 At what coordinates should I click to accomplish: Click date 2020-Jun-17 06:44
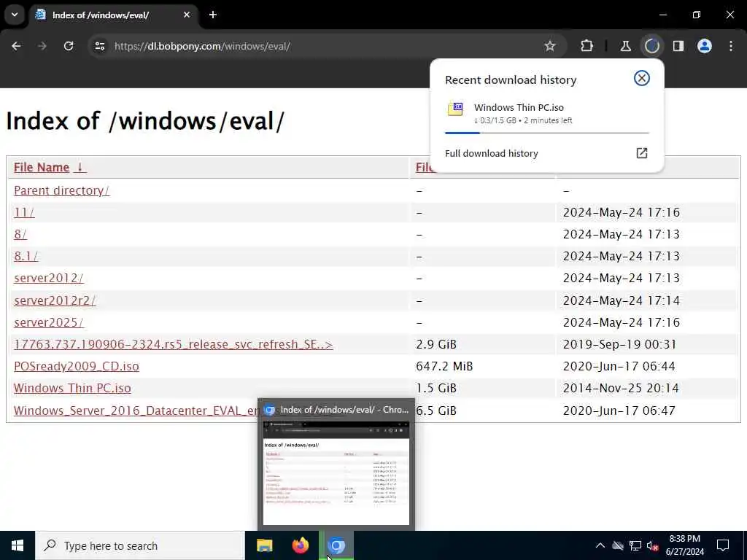point(619,366)
